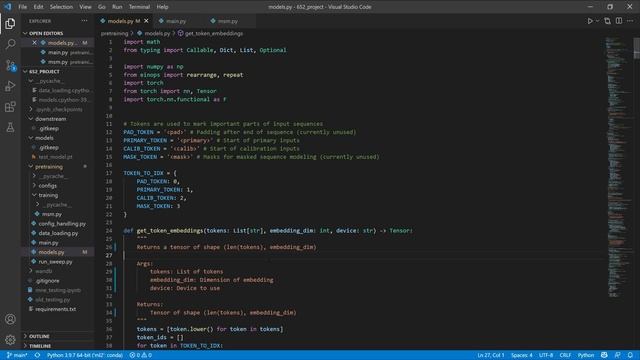Collapse the pretraining folder
Image resolution: width=640 pixels, height=360 pixels.
click(x=49, y=167)
